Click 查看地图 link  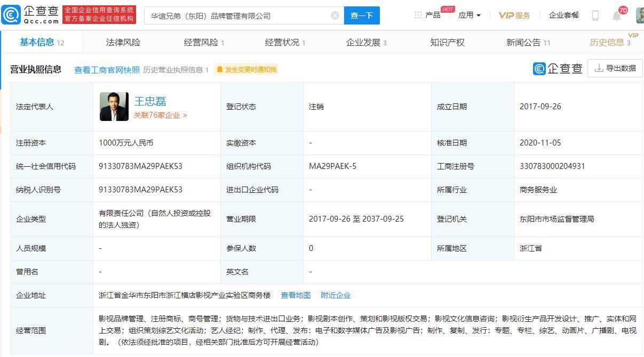[x=296, y=295]
